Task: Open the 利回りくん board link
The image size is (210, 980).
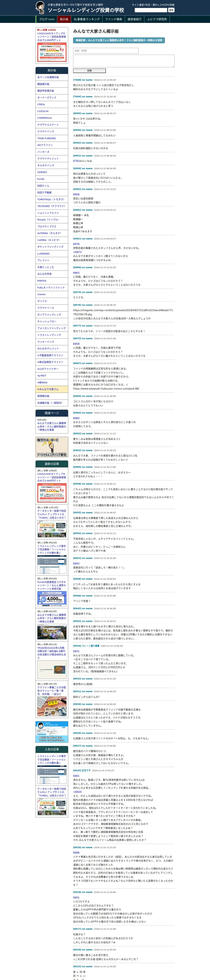Action: (52, 186)
